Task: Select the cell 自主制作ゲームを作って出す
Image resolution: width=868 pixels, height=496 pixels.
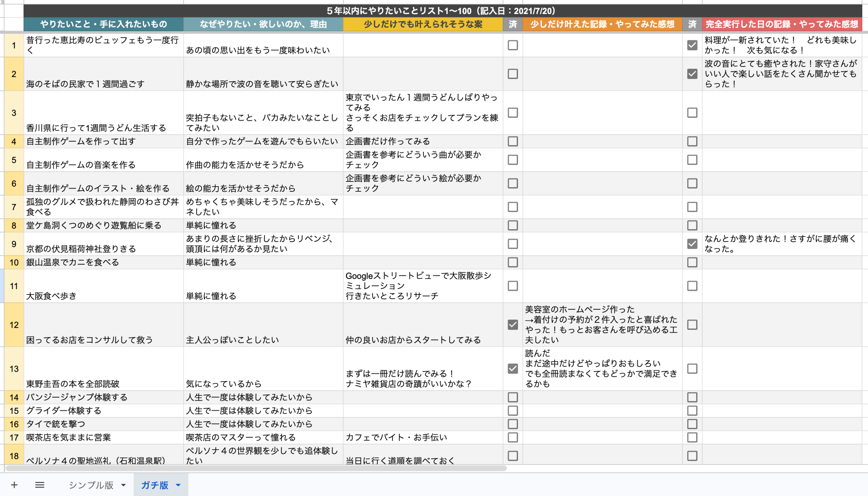Action: [x=103, y=141]
